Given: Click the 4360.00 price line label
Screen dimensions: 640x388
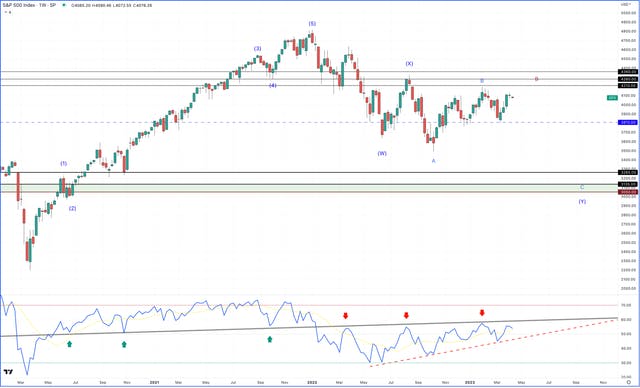Looking at the screenshot, I should tap(628, 72).
